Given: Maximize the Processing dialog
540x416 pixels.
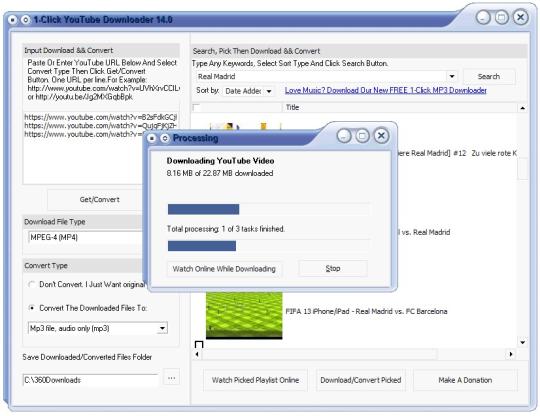Looking at the screenshot, I should tap(362, 136).
